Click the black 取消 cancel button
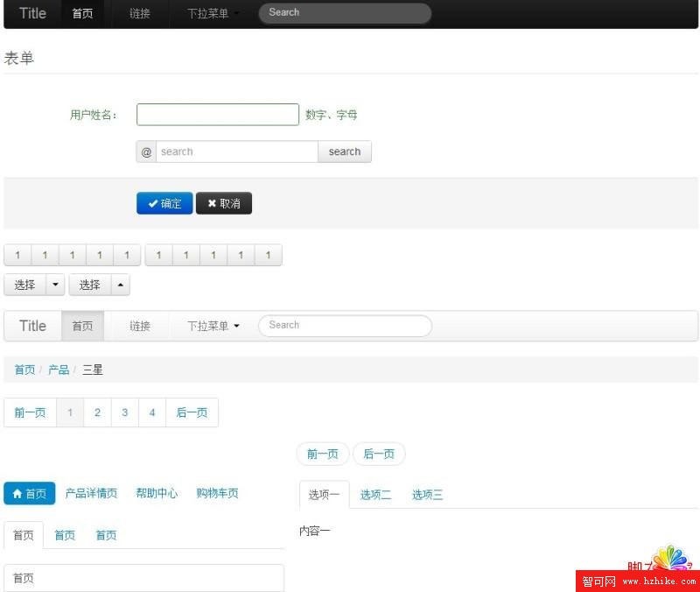The image size is (700, 592). click(x=224, y=203)
